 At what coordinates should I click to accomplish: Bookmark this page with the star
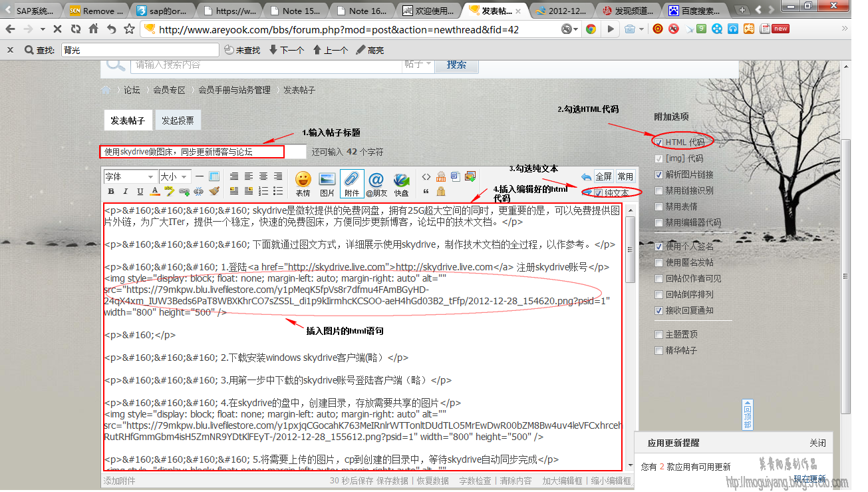coord(129,29)
